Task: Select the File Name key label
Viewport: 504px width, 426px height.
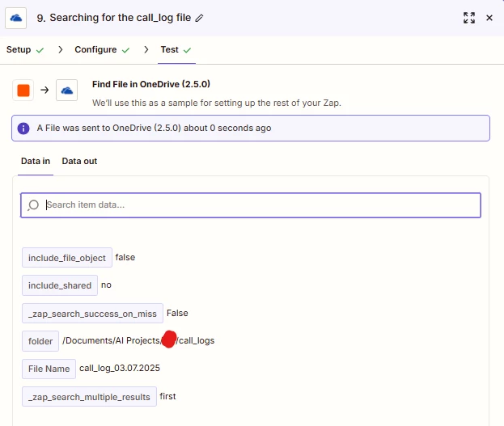Action: [49, 369]
